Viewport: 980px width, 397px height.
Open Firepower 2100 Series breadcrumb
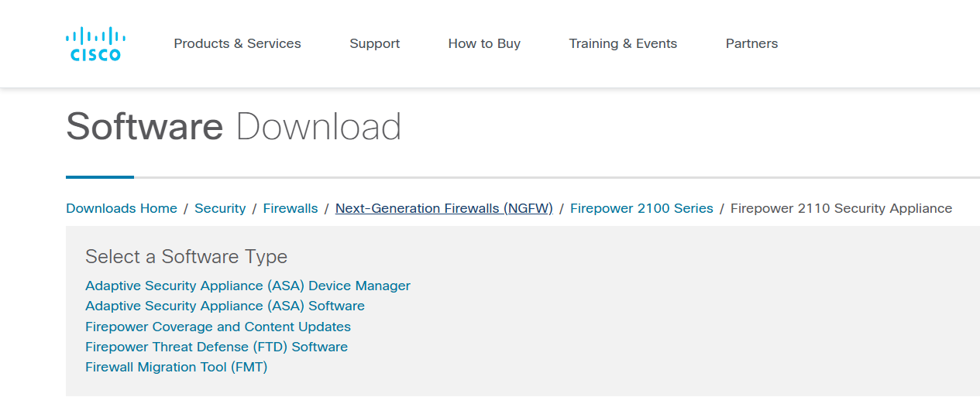coord(641,208)
